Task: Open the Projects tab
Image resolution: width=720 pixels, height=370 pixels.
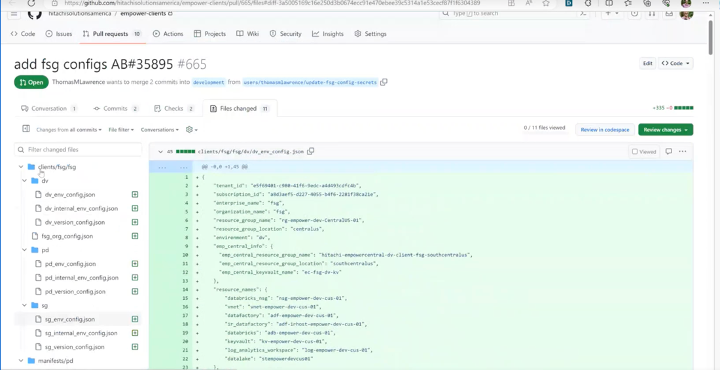Action: click(210, 34)
